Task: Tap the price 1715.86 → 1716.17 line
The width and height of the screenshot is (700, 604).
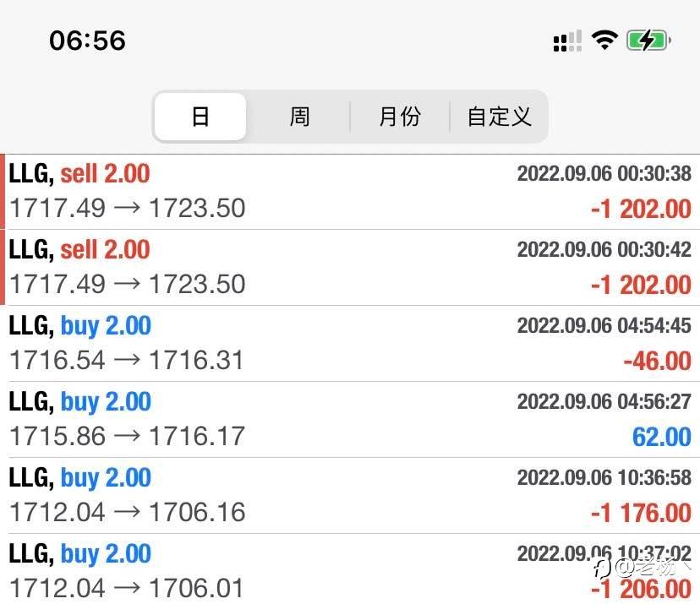Action: [127, 436]
